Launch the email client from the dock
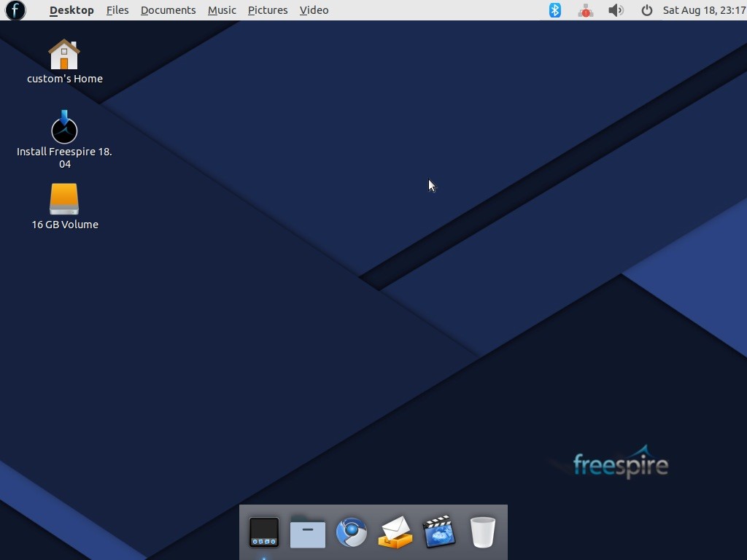Screen dimensions: 747x560 tap(395, 532)
